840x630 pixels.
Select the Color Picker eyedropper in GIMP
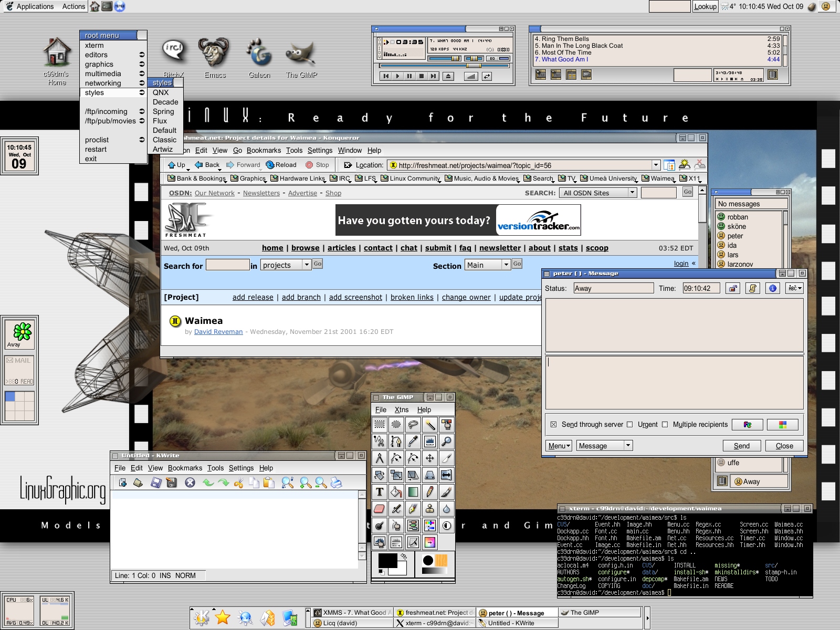(413, 441)
